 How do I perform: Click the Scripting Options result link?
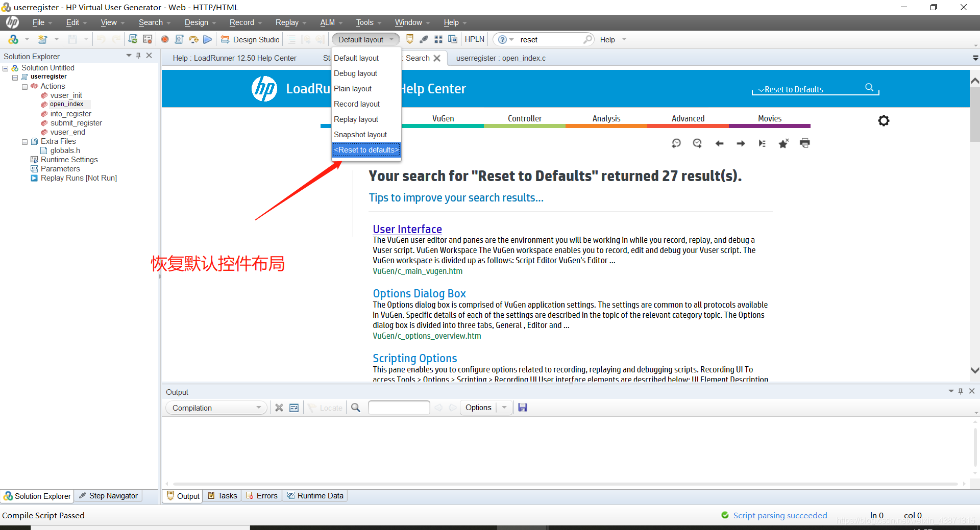[414, 358]
